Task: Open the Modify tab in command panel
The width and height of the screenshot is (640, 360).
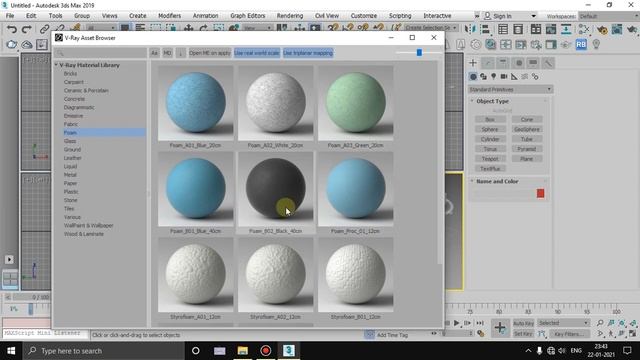Action: coord(488,62)
